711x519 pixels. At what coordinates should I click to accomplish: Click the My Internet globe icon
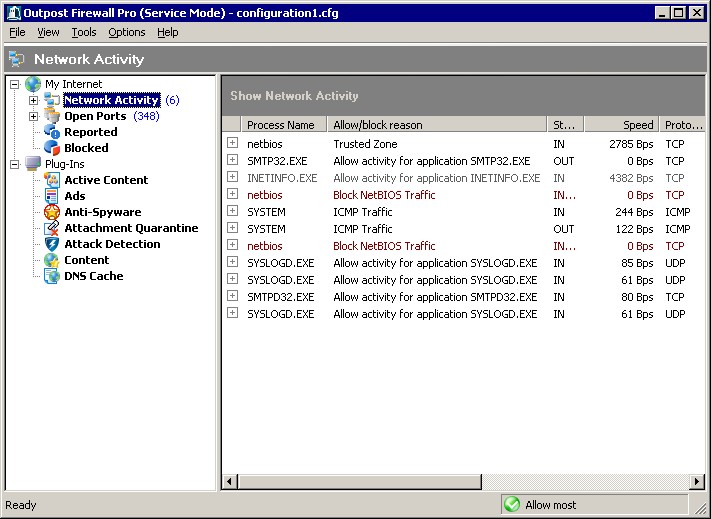[x=33, y=84]
